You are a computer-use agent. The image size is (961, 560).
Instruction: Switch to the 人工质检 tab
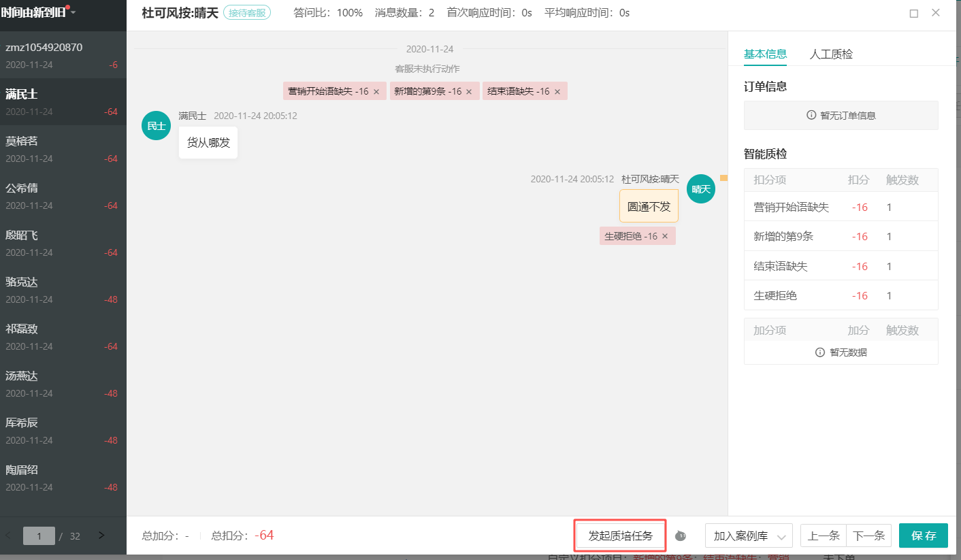831,54
